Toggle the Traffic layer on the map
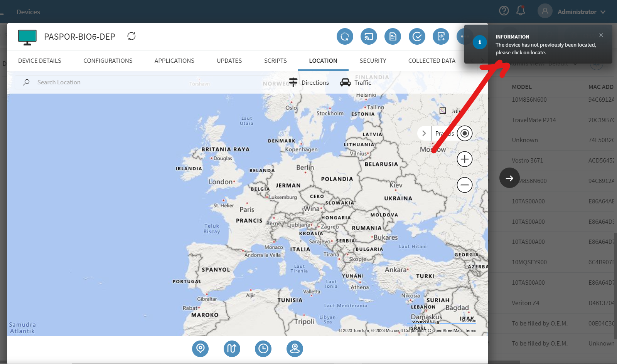 point(356,82)
